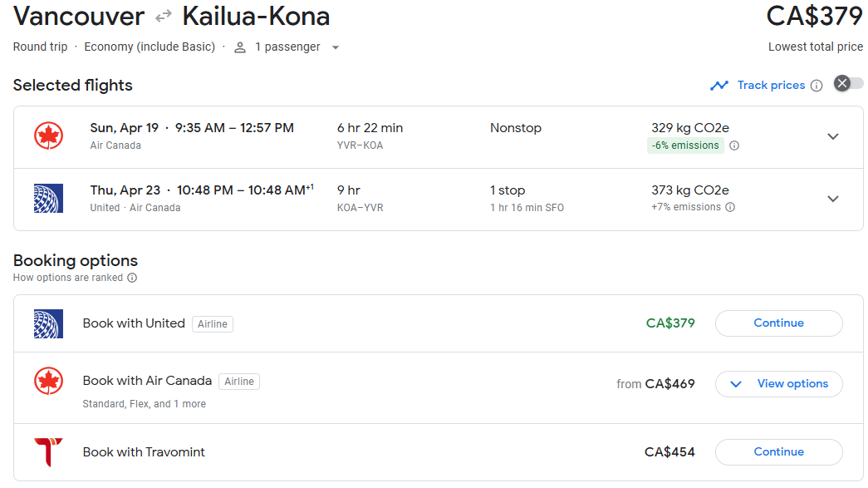868x488 pixels.
Task: Expand the Sun, Apr 19 flight details
Action: [x=833, y=136]
